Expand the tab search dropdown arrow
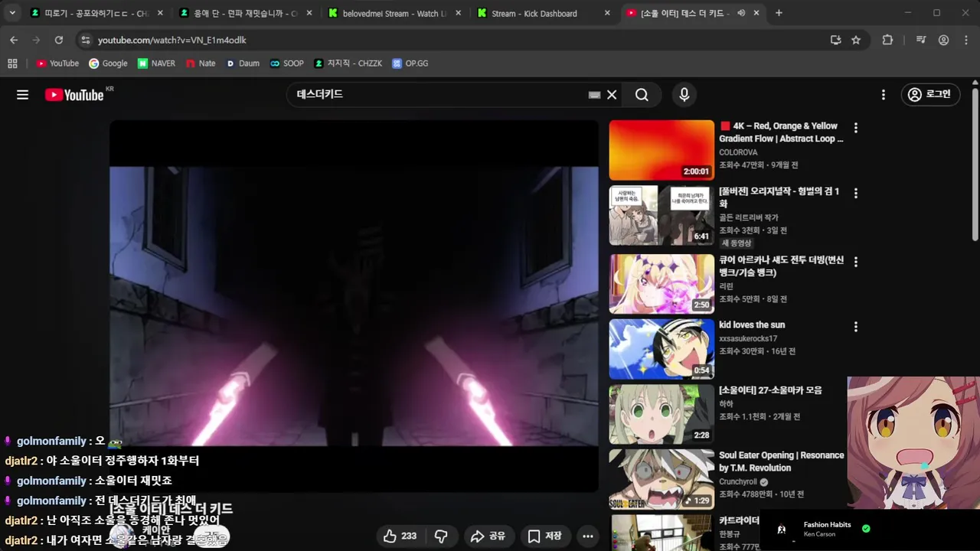980x551 pixels. coord(12,13)
